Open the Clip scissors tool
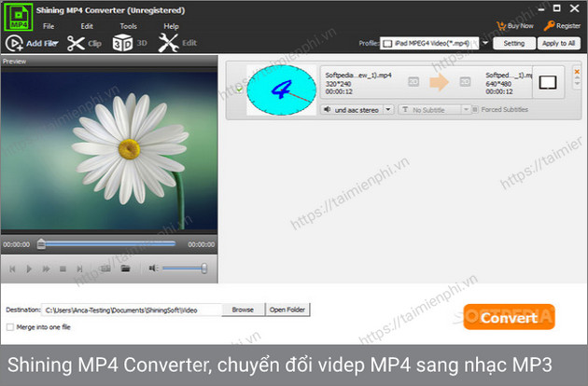This screenshot has height=386, width=588. point(76,43)
